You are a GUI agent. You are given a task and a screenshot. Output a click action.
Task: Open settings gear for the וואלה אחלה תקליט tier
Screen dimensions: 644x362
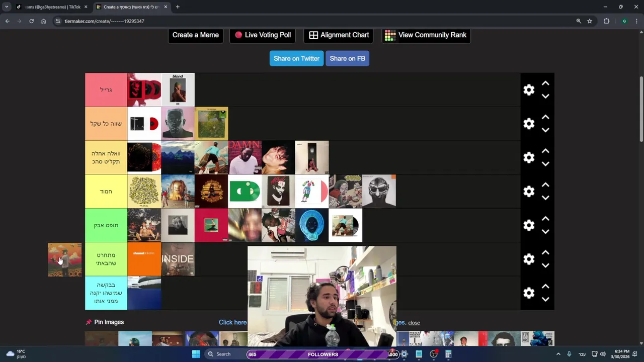point(529,157)
